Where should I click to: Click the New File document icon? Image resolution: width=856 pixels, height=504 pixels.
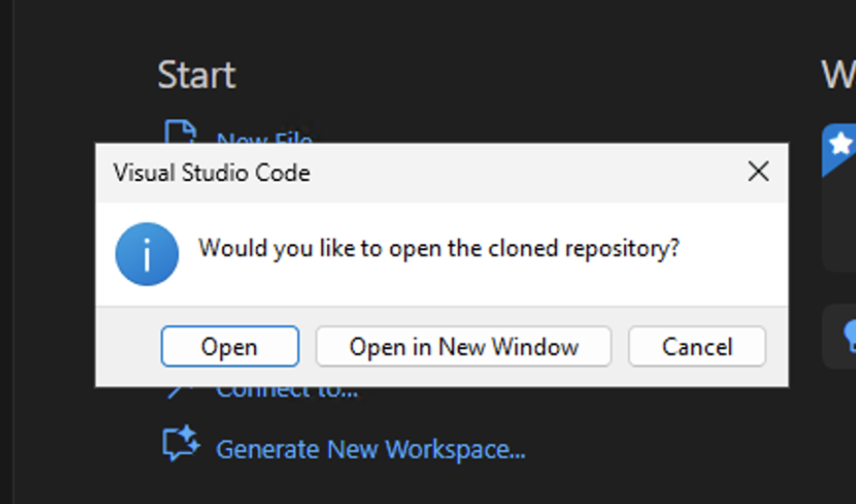pyautogui.click(x=181, y=132)
